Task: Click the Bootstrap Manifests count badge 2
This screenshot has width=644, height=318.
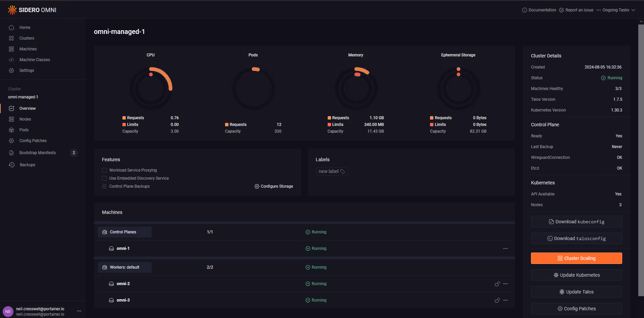Action: [x=74, y=153]
